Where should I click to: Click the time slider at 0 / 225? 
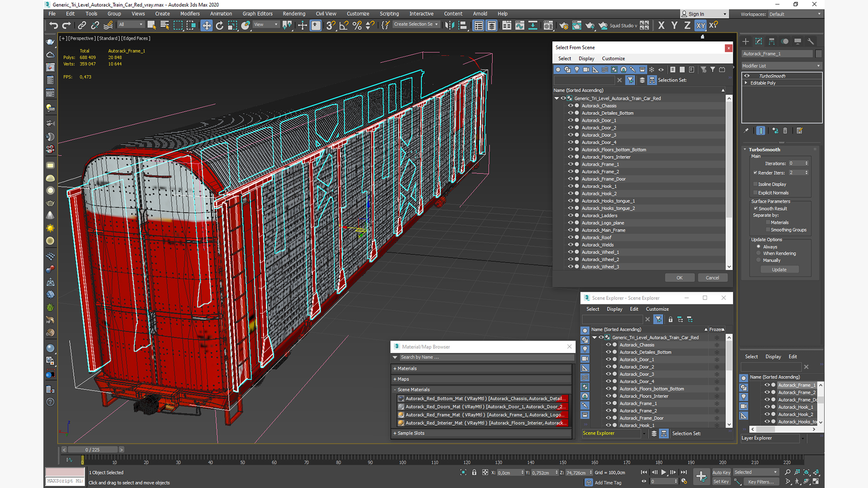(x=93, y=450)
